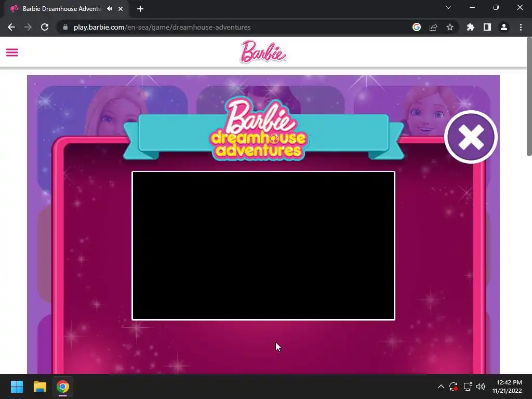Bookmark this page with star icon
Screen dimensions: 532x399
(450, 27)
